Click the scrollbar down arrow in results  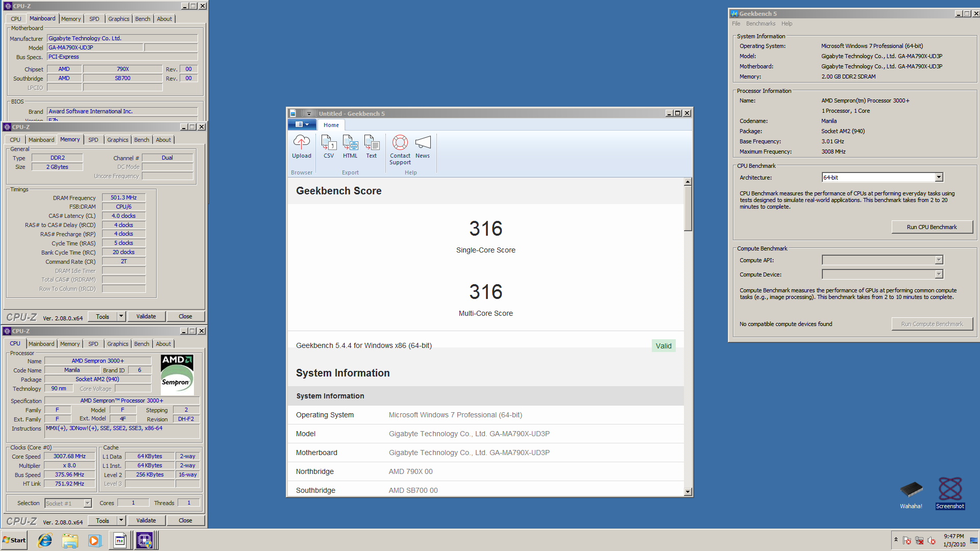coord(688,492)
